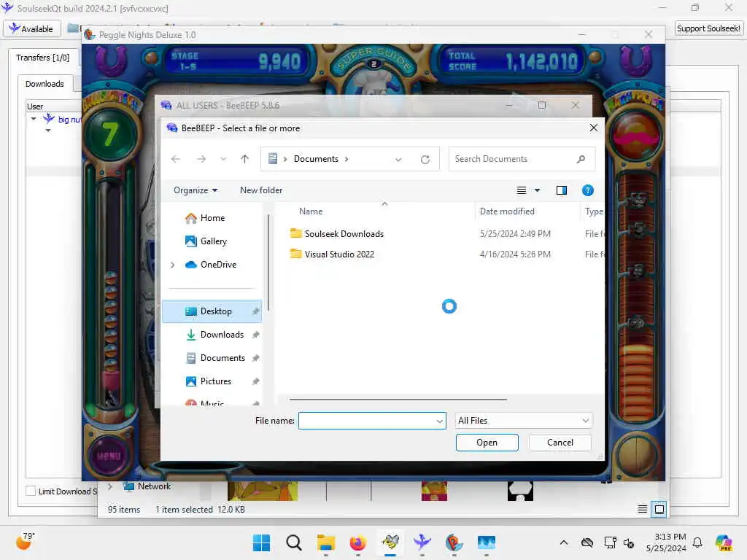Create a New folder
This screenshot has height=560, width=747.
261,190
